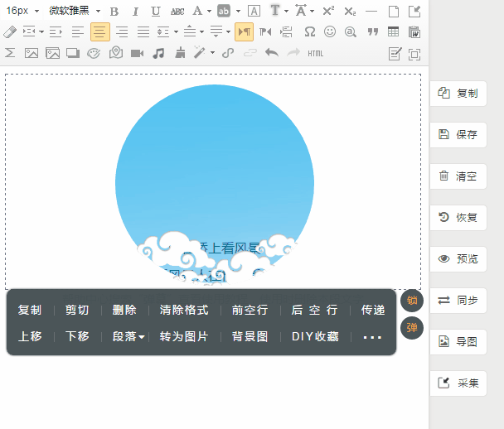Insert a hyperlink
The height and width of the screenshot is (429, 504).
click(x=228, y=53)
